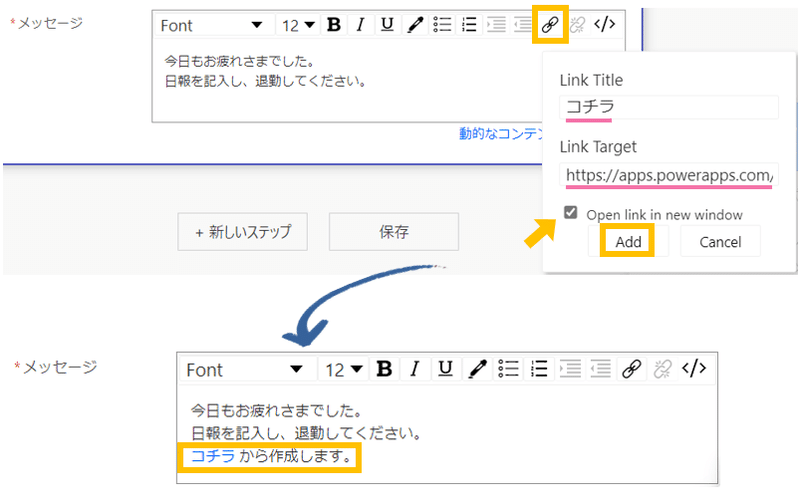Click inside upper message text area
This screenshot has width=800, height=488.
tap(347, 79)
